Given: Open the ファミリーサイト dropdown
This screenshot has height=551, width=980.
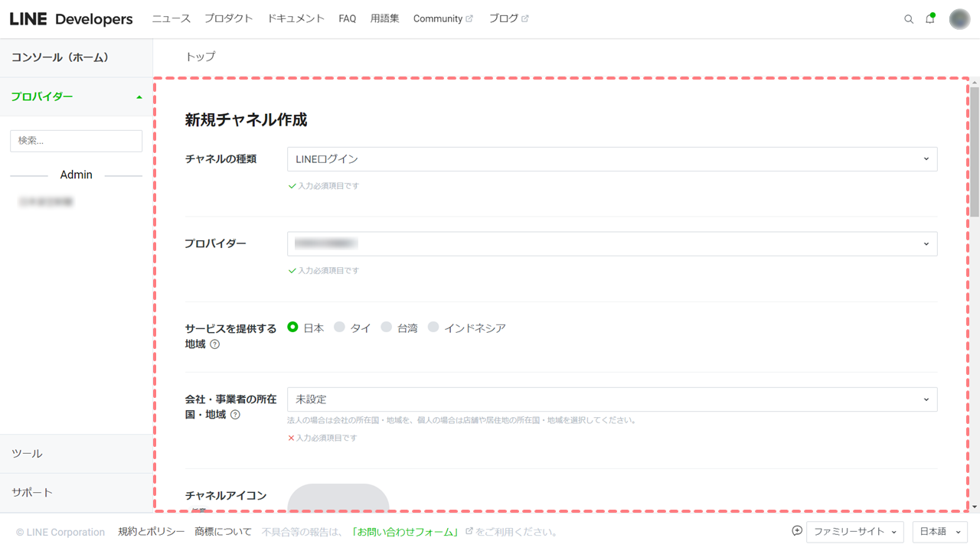Looking at the screenshot, I should (854, 532).
